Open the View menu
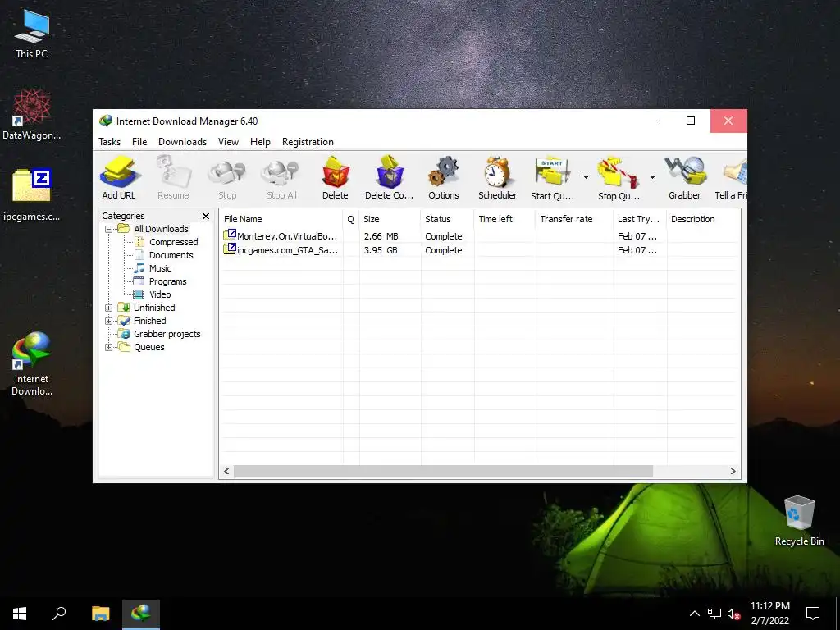 coord(228,142)
